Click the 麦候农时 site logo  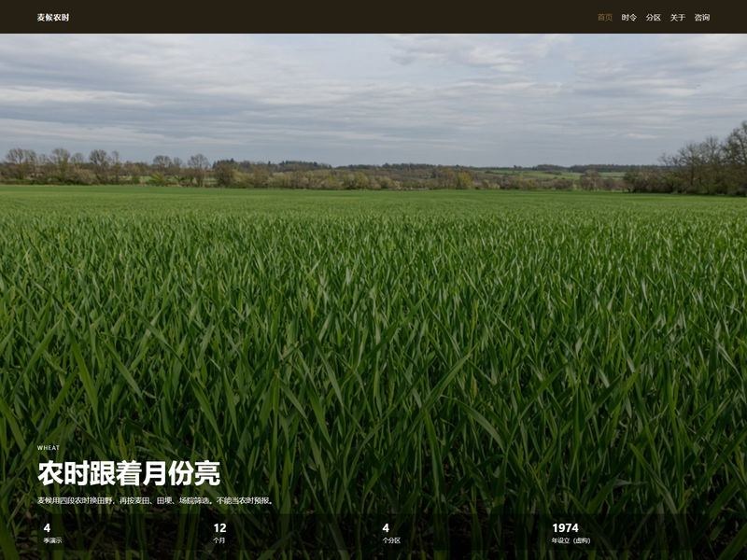[x=53, y=17]
